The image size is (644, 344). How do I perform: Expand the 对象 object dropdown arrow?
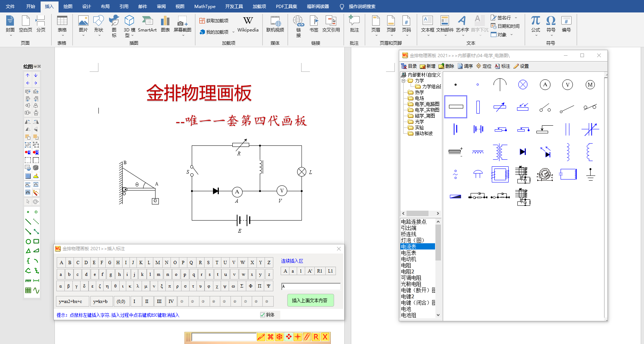512,35
